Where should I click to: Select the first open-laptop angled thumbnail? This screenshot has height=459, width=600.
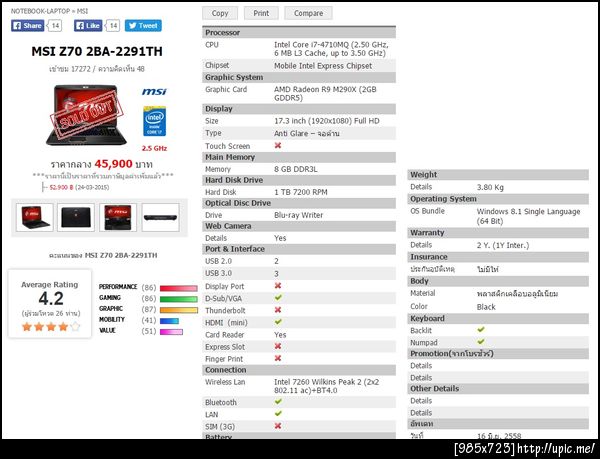[x=35, y=217]
